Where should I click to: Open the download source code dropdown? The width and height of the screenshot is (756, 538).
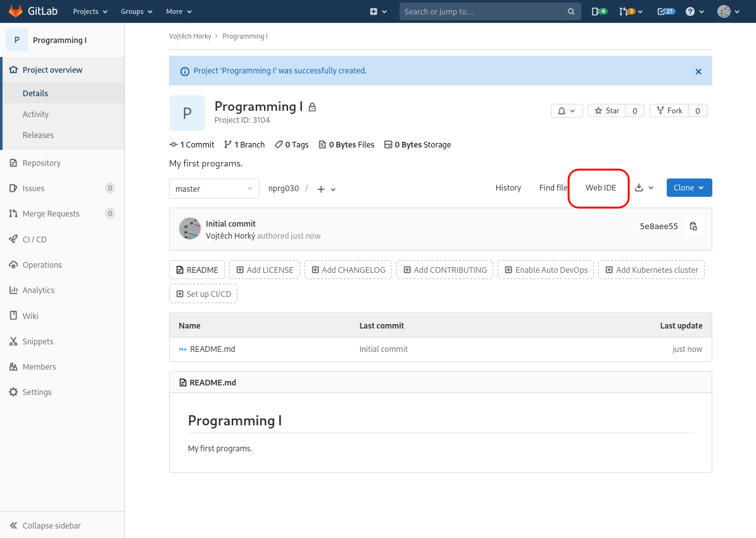644,188
